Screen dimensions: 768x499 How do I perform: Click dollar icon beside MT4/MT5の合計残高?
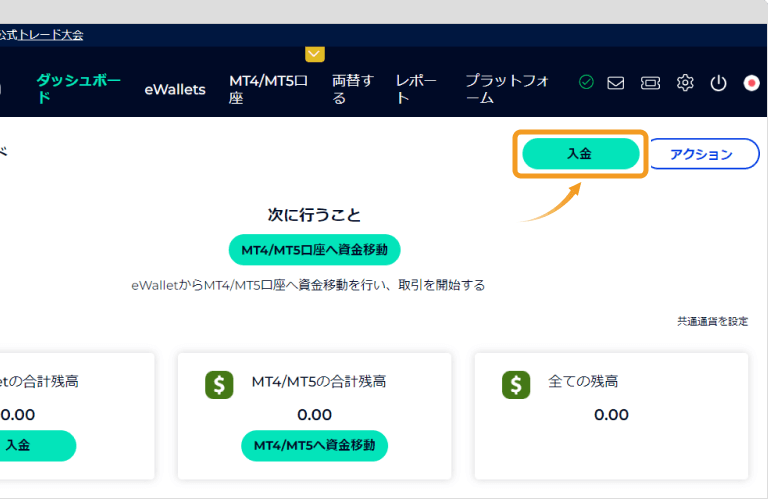[219, 385]
